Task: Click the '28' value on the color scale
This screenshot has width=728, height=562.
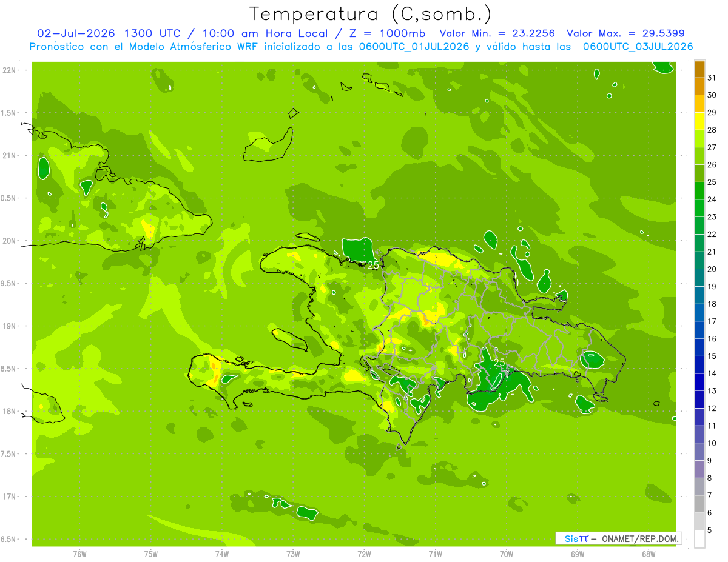Action: pyautogui.click(x=712, y=130)
